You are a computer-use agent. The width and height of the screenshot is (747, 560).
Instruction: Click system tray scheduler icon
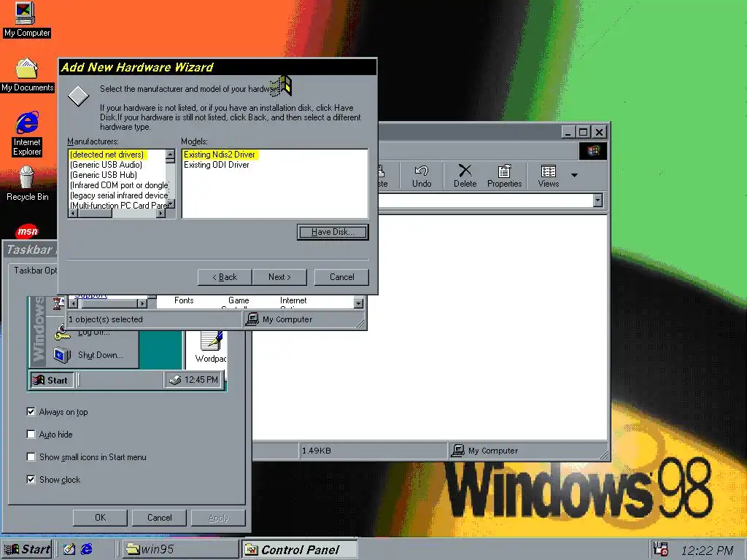pyautogui.click(x=661, y=549)
